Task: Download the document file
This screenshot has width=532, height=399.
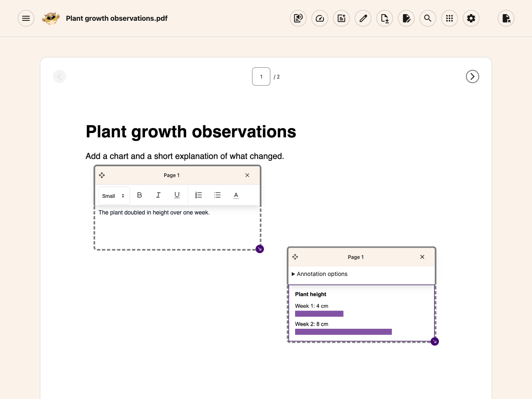Action: [x=384, y=18]
